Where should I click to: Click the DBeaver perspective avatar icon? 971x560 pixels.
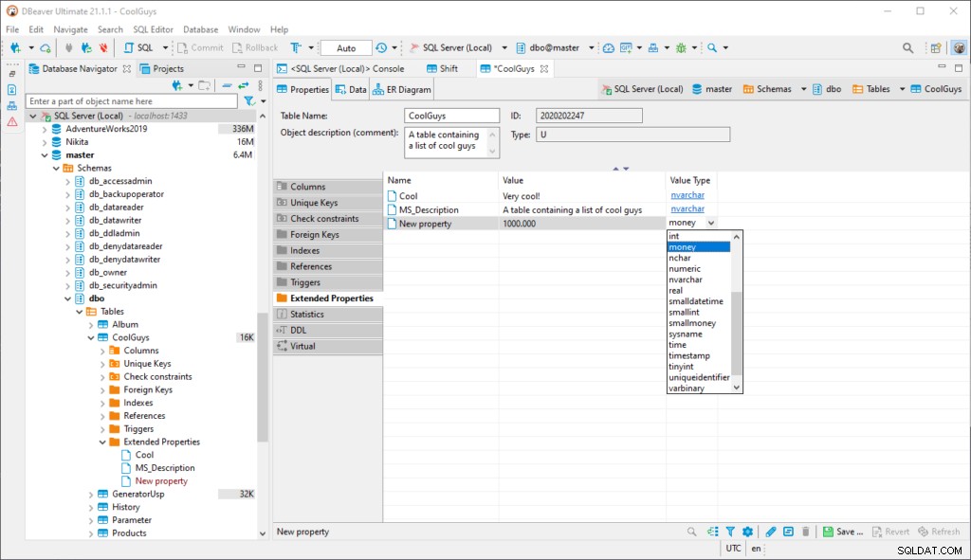(960, 47)
